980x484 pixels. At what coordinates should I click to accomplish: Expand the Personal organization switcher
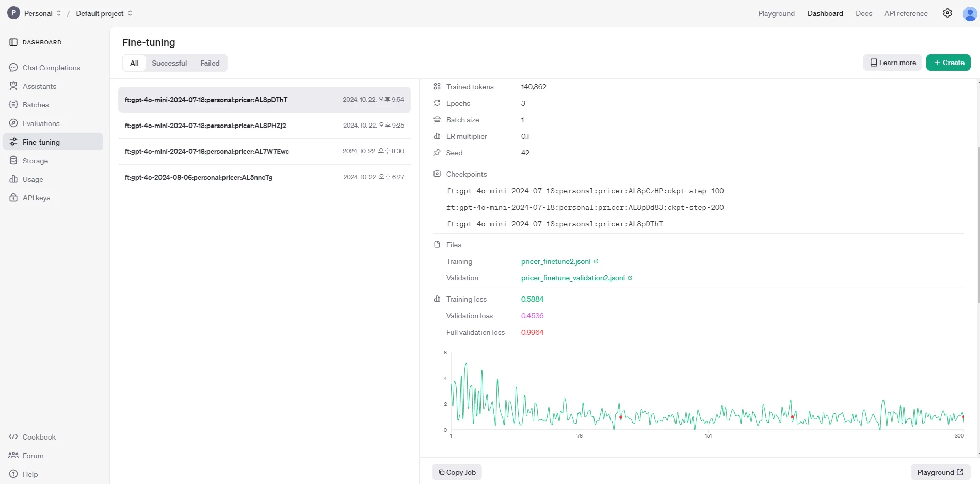tap(42, 13)
